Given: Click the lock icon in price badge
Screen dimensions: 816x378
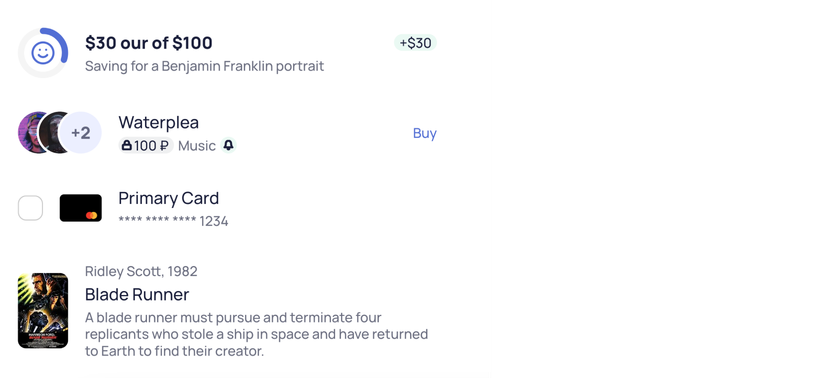Looking at the screenshot, I should pyautogui.click(x=126, y=146).
